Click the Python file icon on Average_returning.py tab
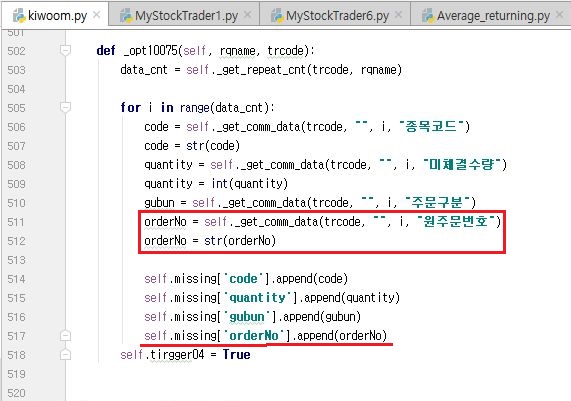Viewport: 571px width, 401px height. [428, 16]
